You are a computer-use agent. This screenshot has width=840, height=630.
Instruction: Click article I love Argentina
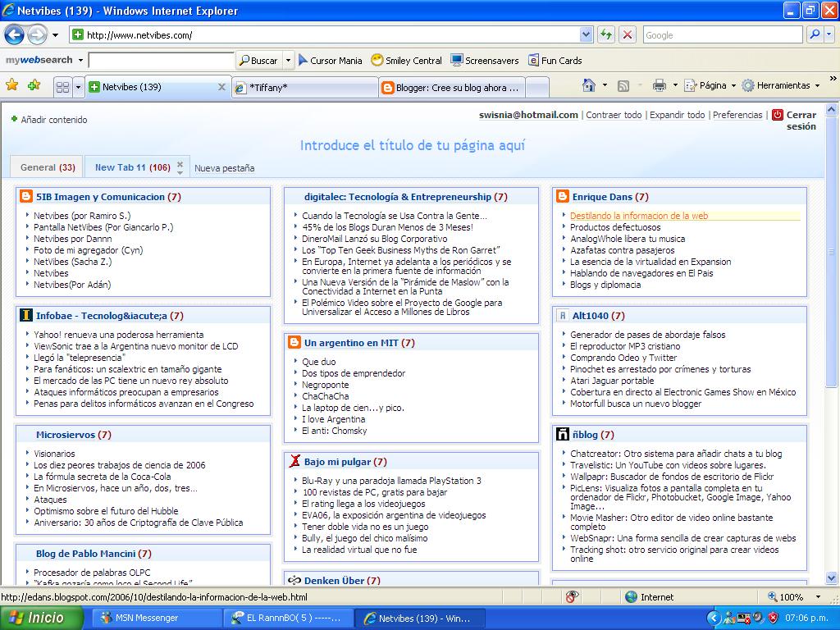point(333,419)
